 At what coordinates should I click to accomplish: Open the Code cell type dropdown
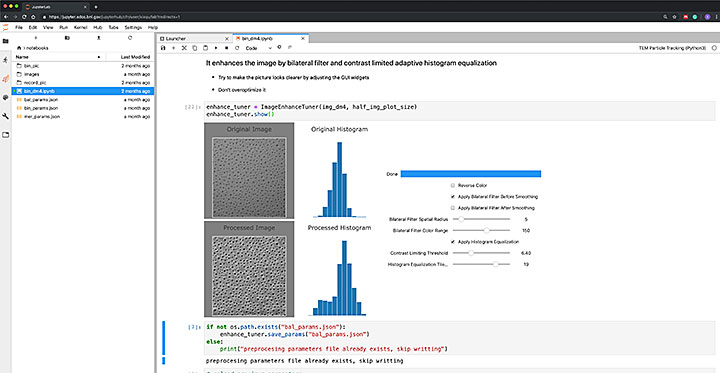pos(259,48)
